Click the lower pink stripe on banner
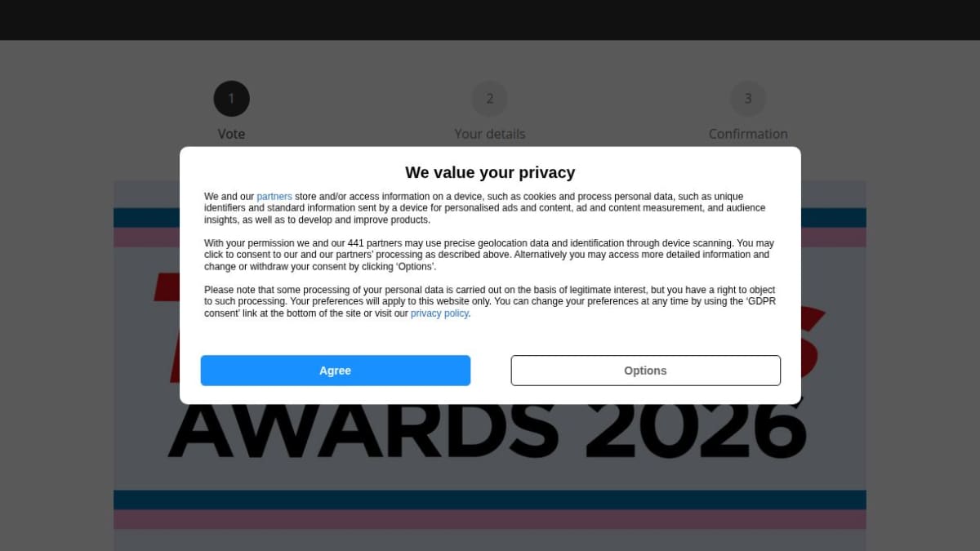 (490, 519)
